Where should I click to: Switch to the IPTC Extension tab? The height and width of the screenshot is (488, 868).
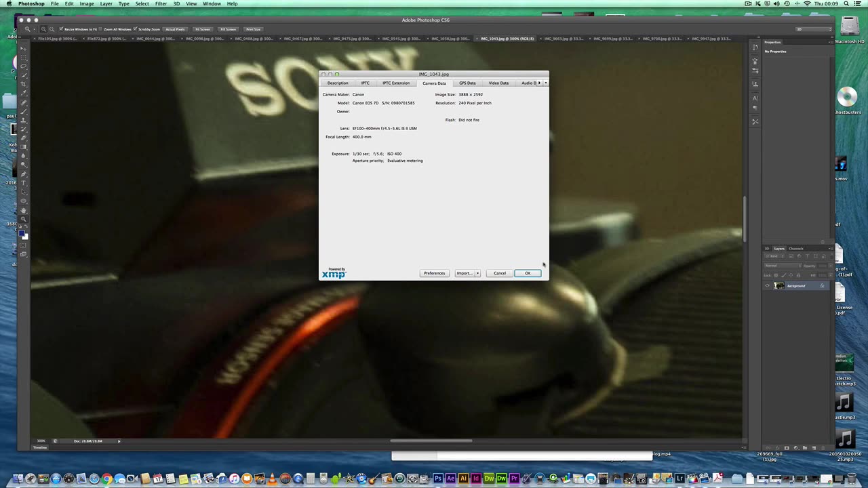396,83
